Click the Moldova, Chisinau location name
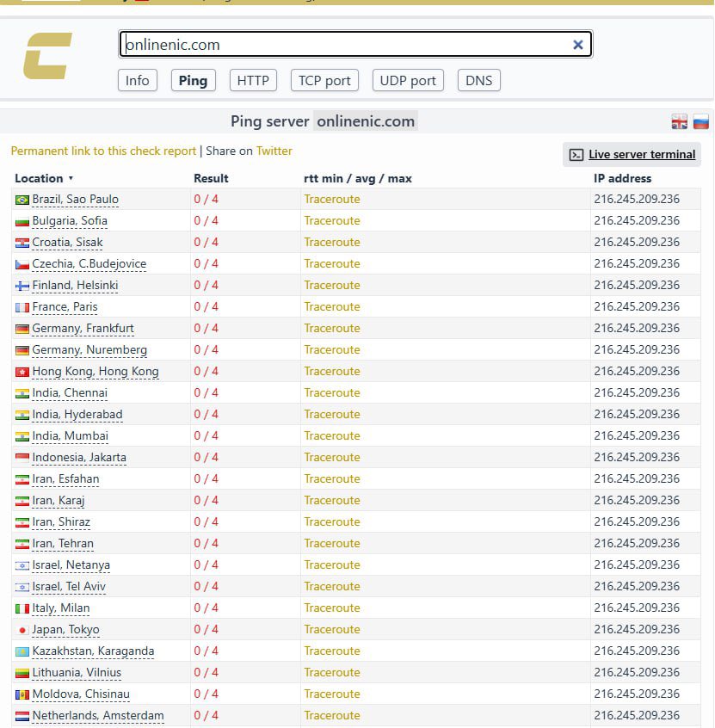The width and height of the screenshot is (715, 728). (81, 694)
